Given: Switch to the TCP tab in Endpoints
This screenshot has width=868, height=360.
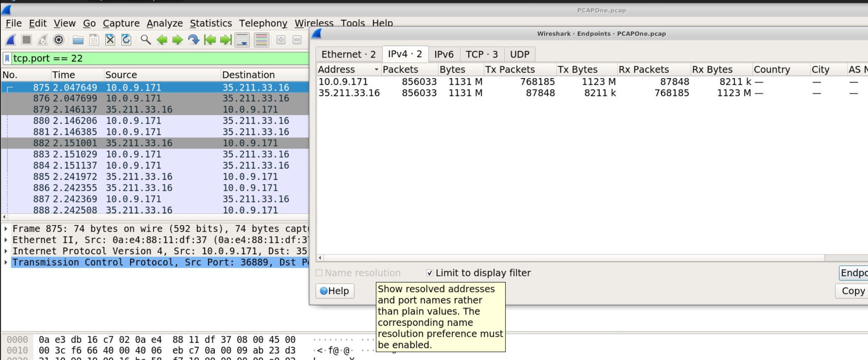Looking at the screenshot, I should point(482,54).
